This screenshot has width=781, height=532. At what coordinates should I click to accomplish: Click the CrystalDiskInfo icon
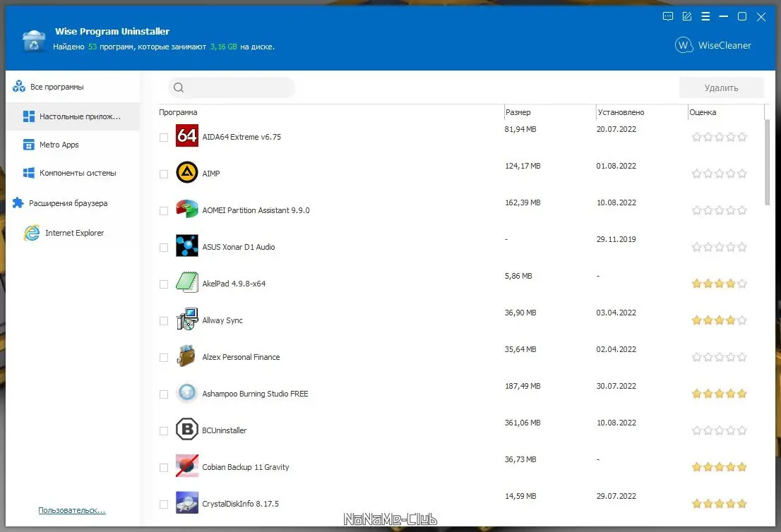(x=187, y=502)
